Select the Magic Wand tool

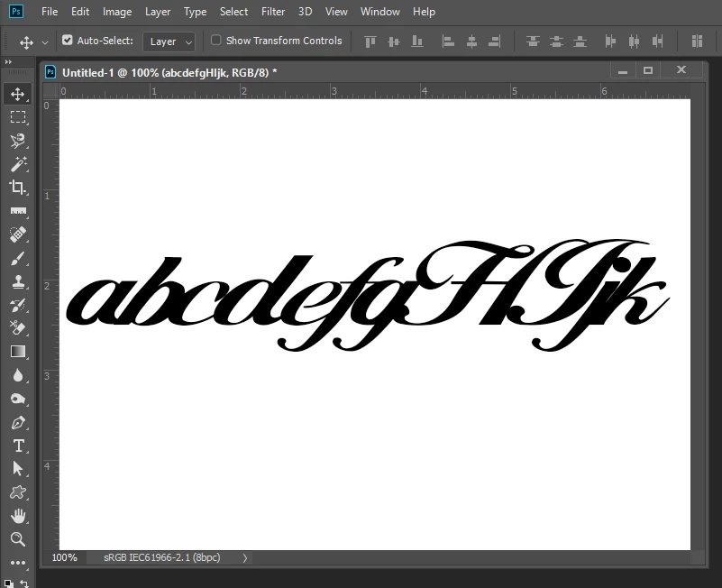pyautogui.click(x=18, y=164)
